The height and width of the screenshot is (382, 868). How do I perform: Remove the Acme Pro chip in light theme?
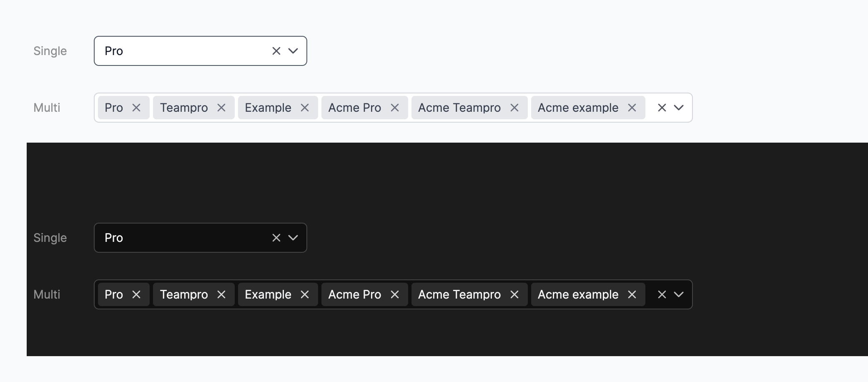tap(395, 108)
